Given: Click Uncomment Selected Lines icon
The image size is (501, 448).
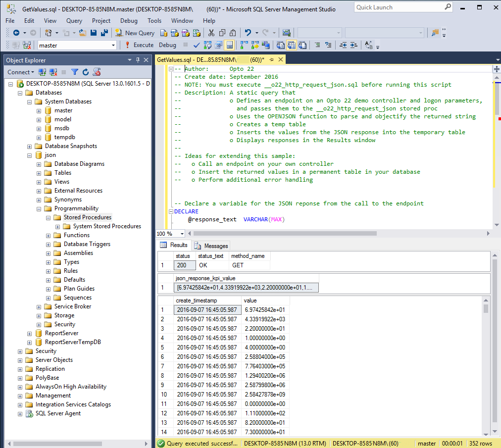Looking at the screenshot, I should coord(328,46).
